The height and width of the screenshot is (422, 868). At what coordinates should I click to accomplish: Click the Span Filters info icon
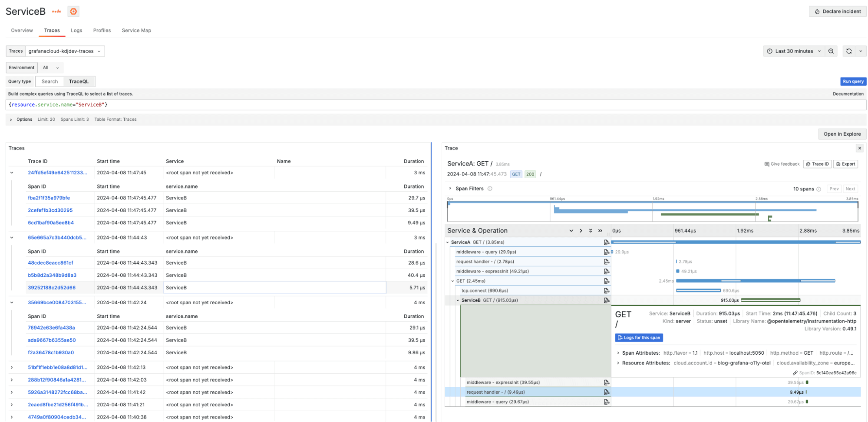click(x=490, y=189)
